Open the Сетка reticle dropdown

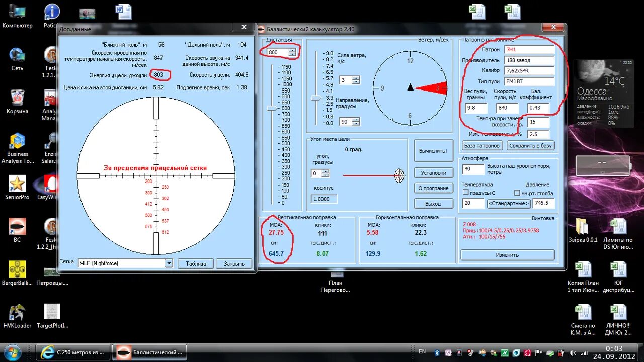169,263
